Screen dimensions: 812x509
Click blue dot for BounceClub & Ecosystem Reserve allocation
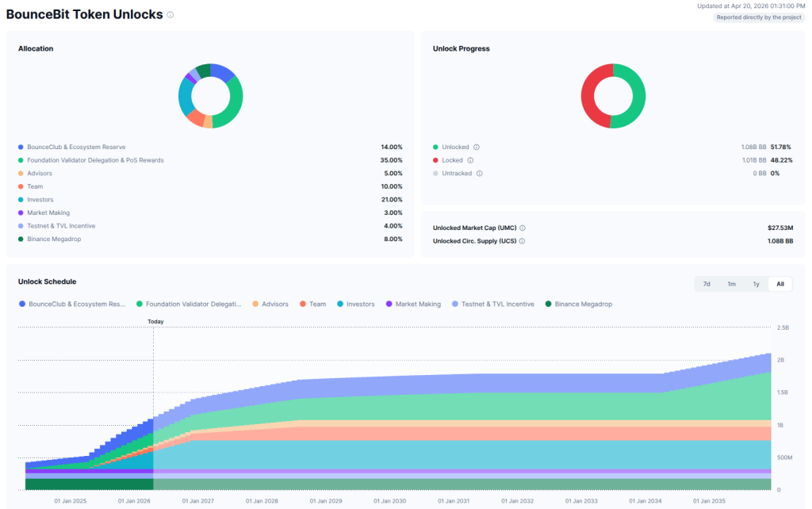tap(21, 147)
